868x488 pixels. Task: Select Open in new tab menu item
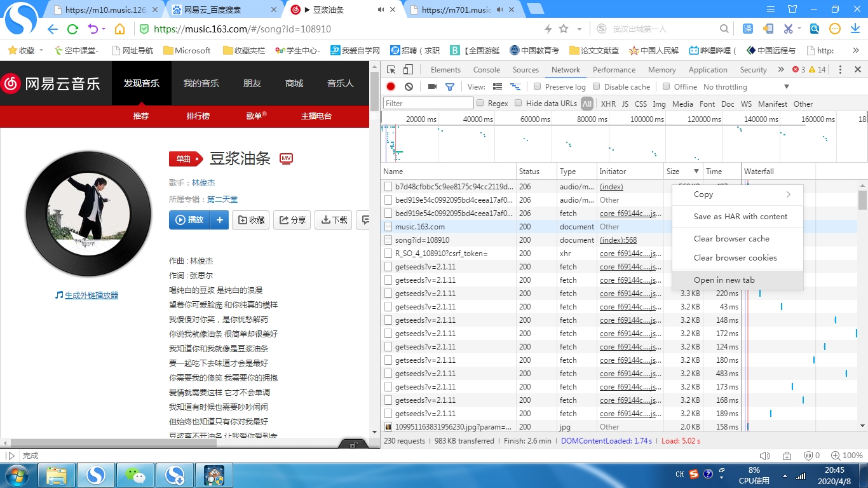pyautogui.click(x=738, y=280)
